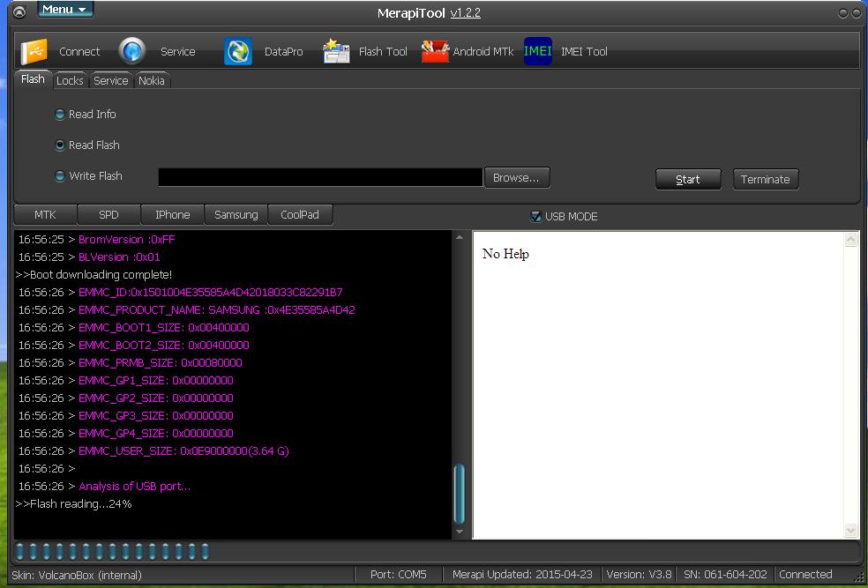
Task: Click the "No Help" text
Action: 505,254
